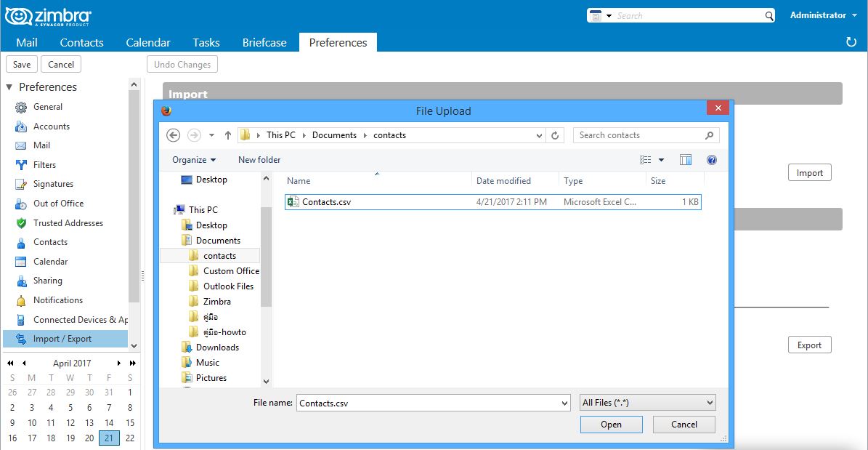Click the Import button

pos(809,173)
